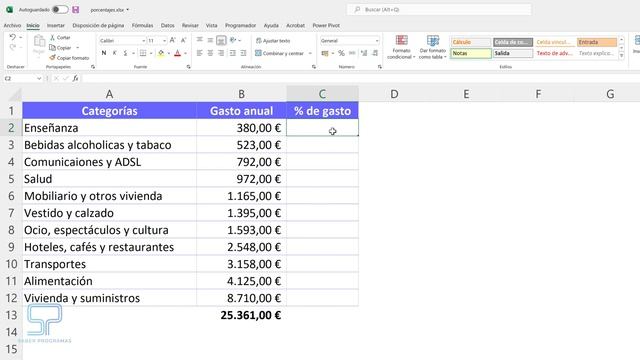Align text left icon

[x=200, y=53]
